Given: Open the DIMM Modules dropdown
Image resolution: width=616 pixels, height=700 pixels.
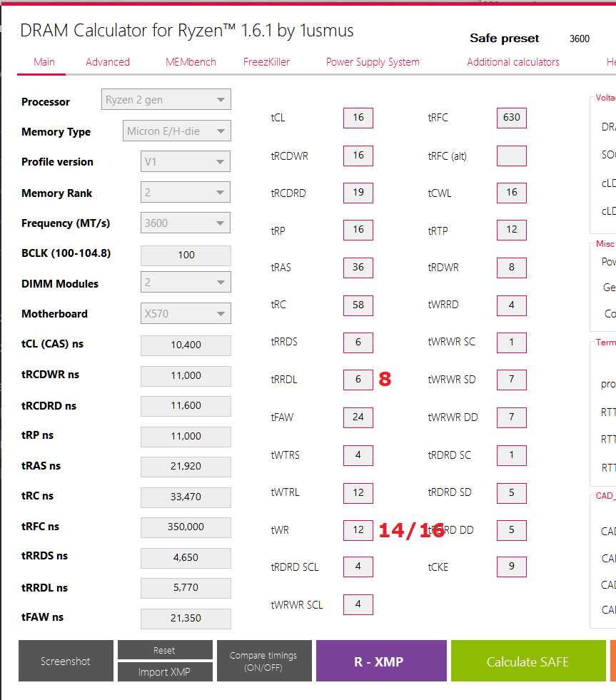Looking at the screenshot, I should (186, 282).
